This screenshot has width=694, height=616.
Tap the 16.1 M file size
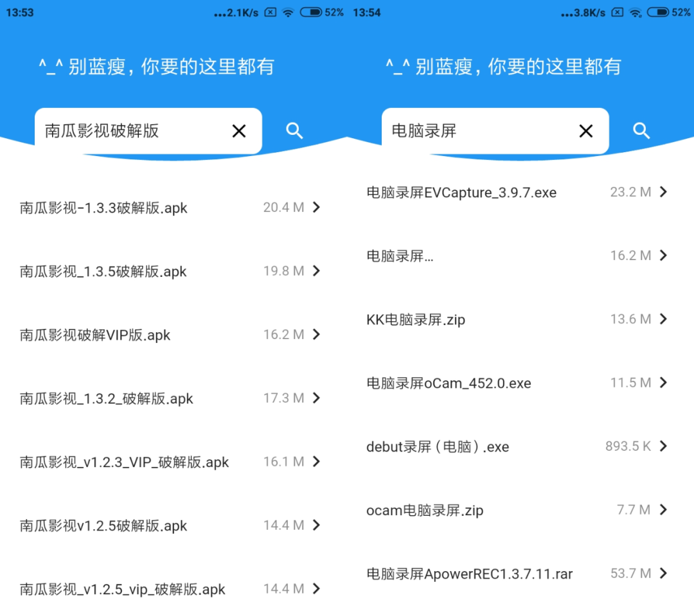point(284,462)
